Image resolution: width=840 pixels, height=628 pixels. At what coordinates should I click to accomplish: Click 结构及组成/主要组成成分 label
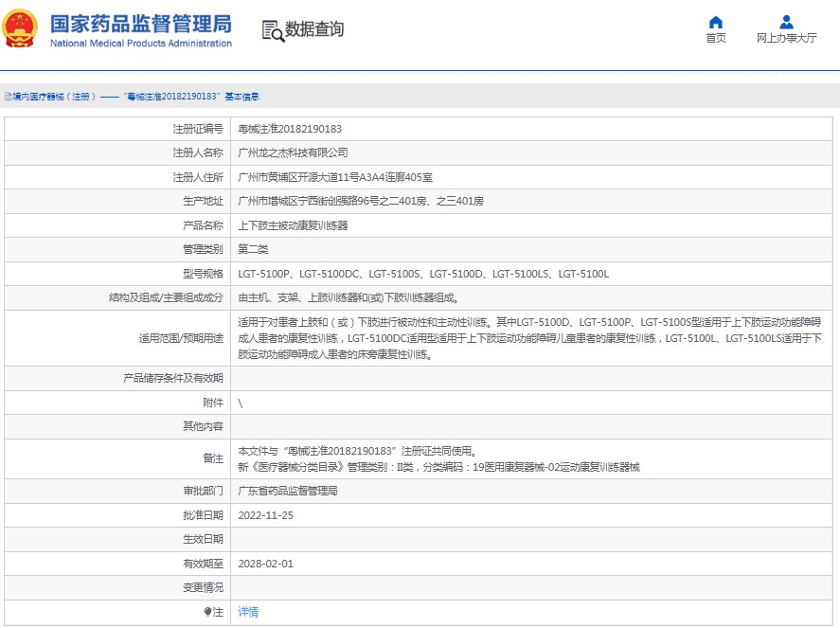[x=166, y=297]
